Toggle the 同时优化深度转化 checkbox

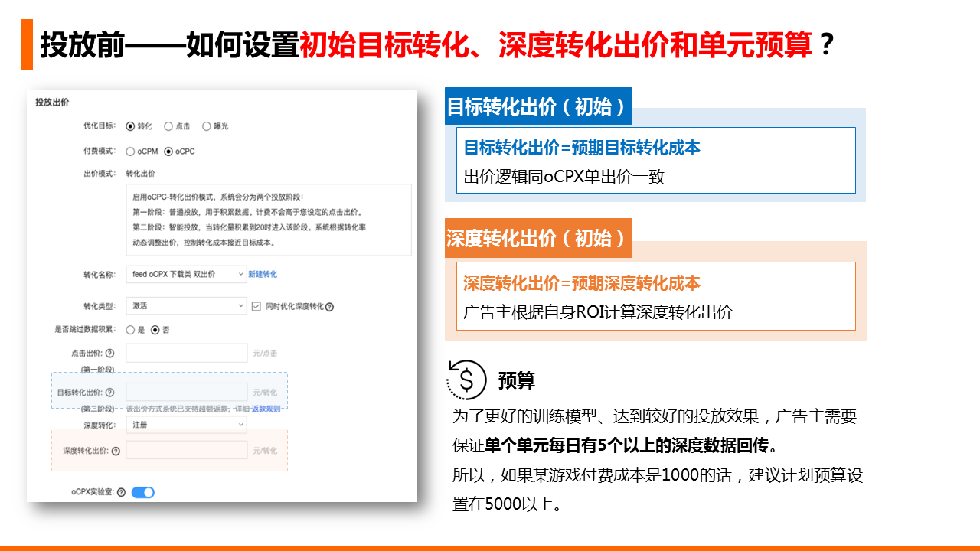pyautogui.click(x=257, y=306)
